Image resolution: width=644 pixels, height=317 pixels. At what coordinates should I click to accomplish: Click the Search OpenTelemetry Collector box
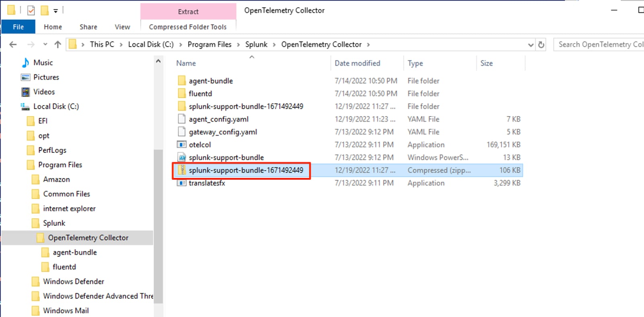click(599, 44)
